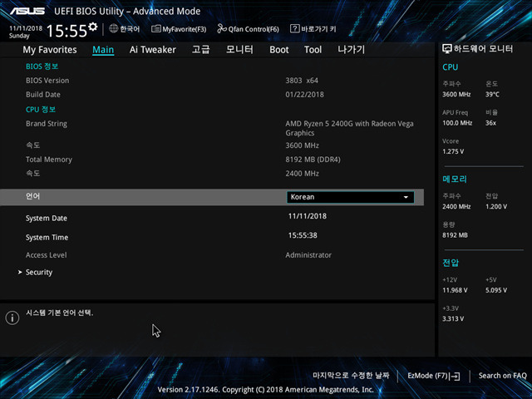Click the dropdown arrow in the language field
The height and width of the screenshot is (399, 532).
pos(406,197)
